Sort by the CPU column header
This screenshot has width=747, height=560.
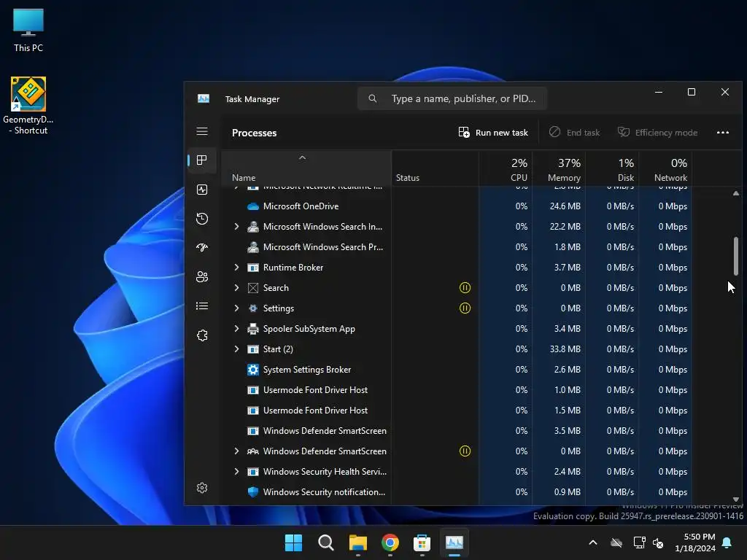click(506, 168)
